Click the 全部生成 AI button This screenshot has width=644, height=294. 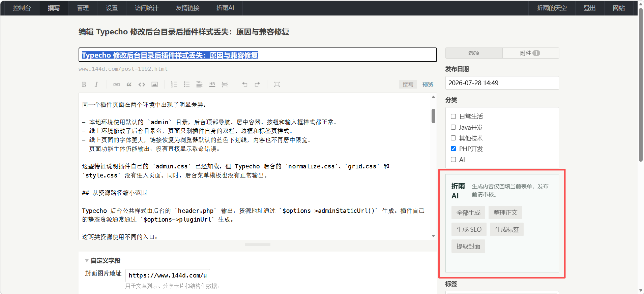point(468,213)
